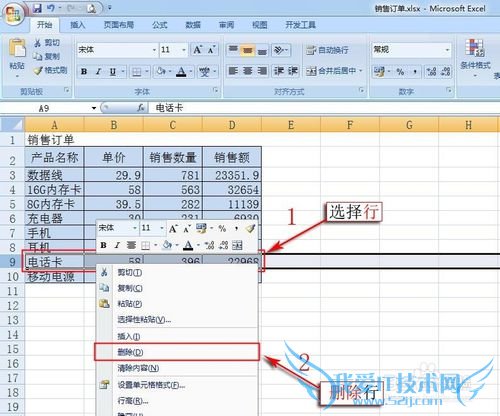Image resolution: width=500 pixels, height=416 pixels.
Task: Click the ribbon borders button
Action: 136,71
